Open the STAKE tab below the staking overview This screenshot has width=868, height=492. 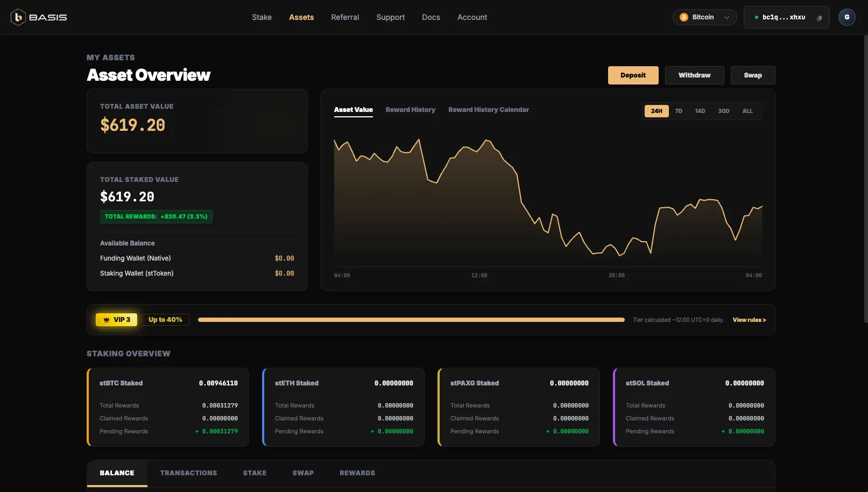(255, 473)
